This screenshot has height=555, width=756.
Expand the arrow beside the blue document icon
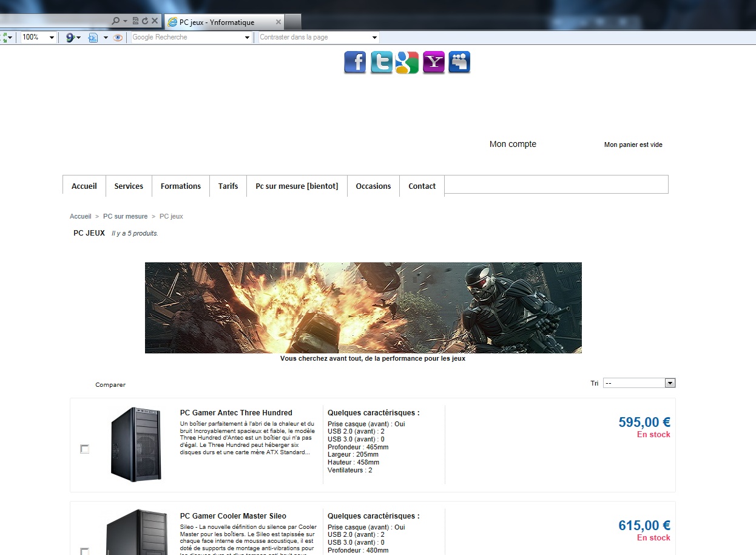(x=106, y=38)
